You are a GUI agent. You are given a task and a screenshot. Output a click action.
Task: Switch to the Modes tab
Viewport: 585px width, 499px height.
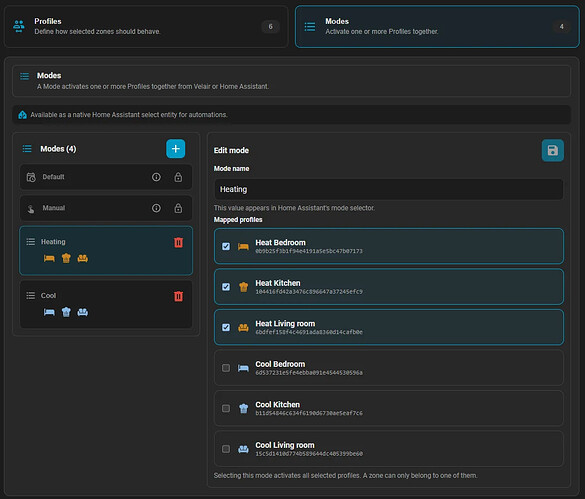click(437, 26)
